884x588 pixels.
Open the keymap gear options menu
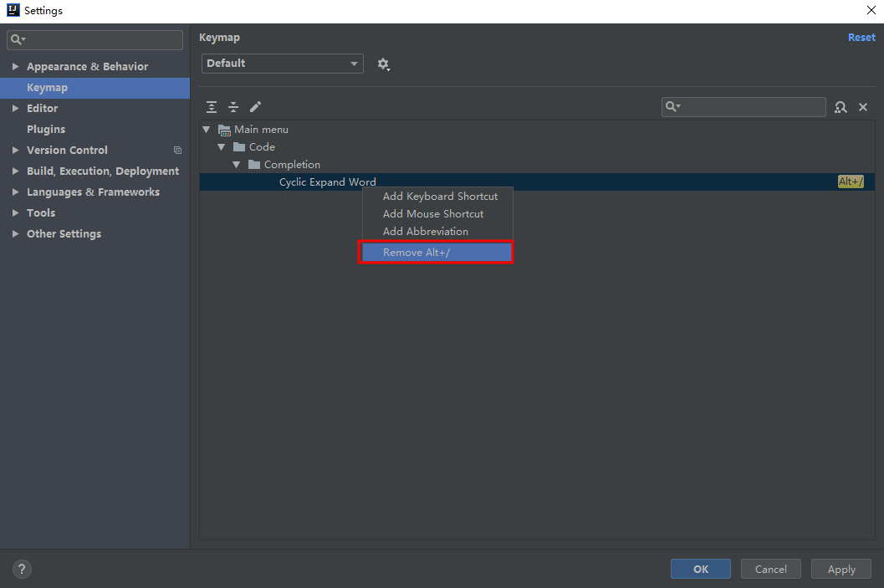(383, 64)
